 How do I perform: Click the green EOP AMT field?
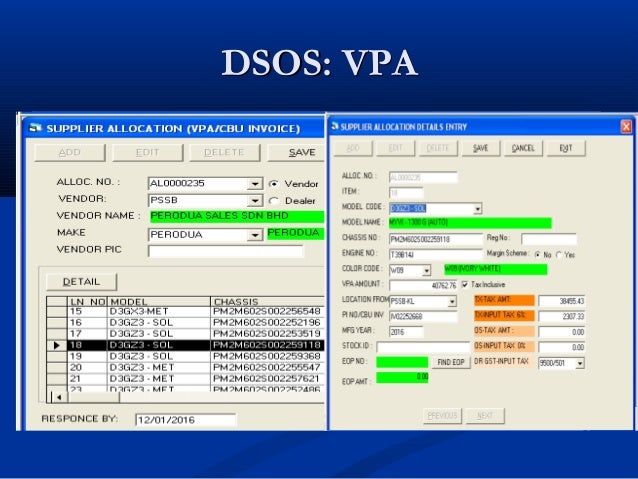(x=402, y=378)
